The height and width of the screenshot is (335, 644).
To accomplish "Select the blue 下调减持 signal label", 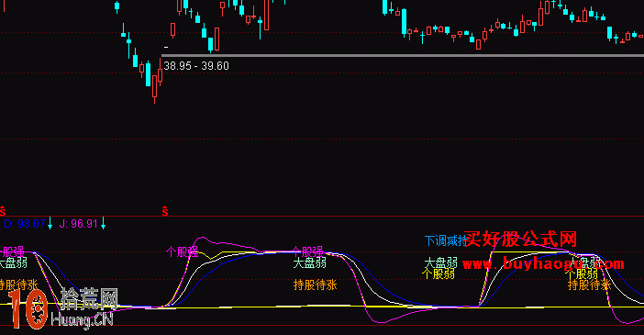I will [446, 240].
